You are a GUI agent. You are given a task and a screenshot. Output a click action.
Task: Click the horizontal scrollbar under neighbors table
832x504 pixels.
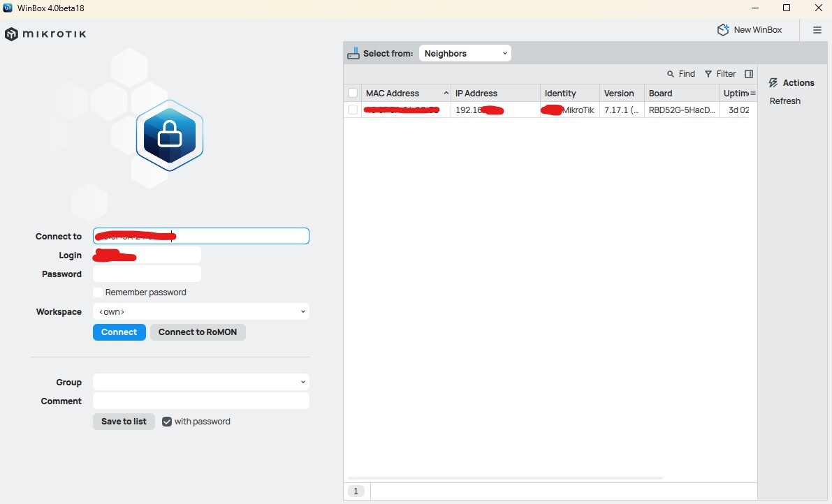[505, 478]
